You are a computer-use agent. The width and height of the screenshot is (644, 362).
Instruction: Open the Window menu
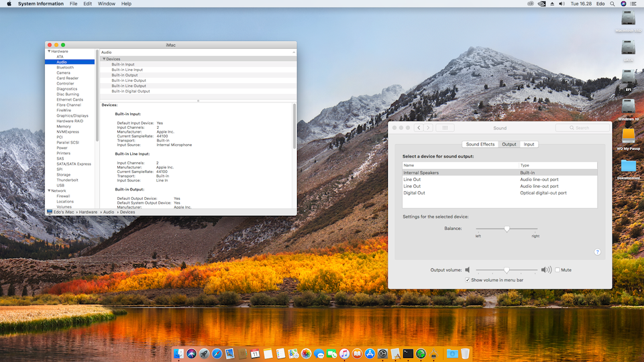pos(106,4)
